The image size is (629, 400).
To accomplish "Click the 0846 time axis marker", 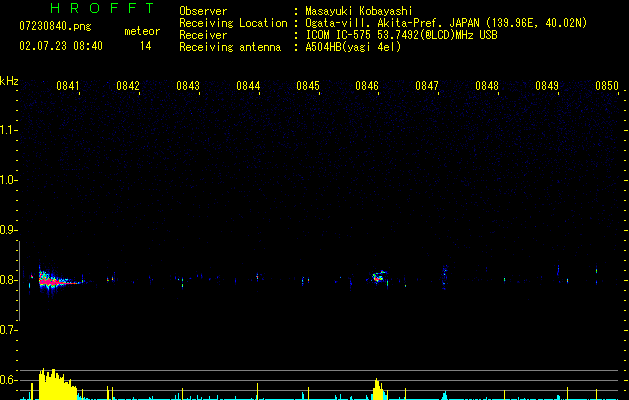I will click(x=367, y=86).
